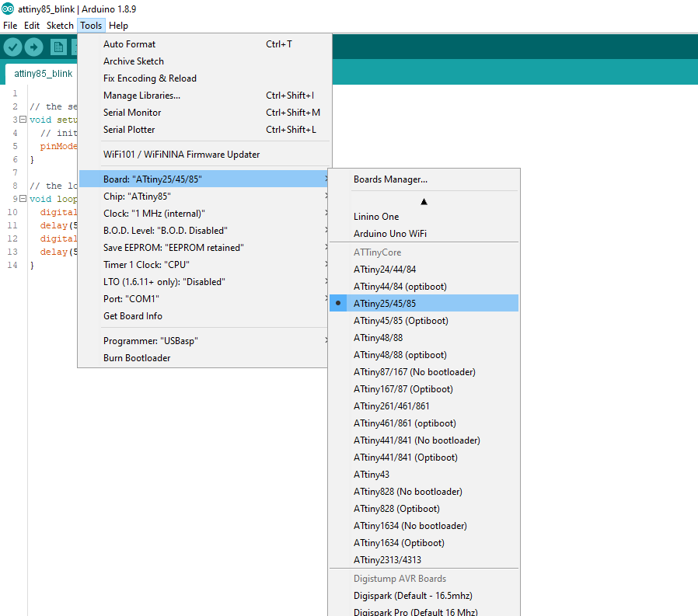Expand the Clock: "1 MHz (internal)" submenu
Viewport: 698px width, 616px height.
(204, 213)
